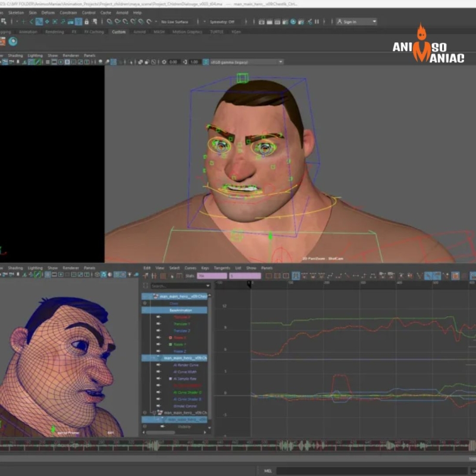Open the Deform menu in the menu bar

pos(48,12)
